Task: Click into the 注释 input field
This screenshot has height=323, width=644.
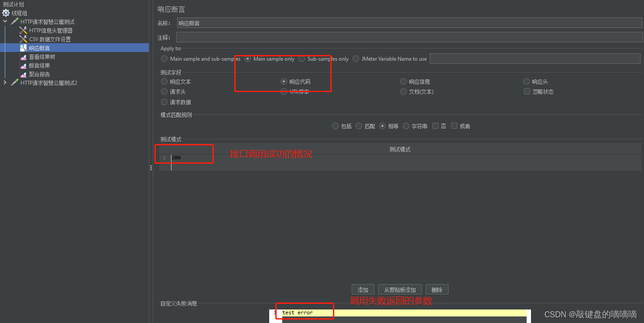Action: (410, 37)
